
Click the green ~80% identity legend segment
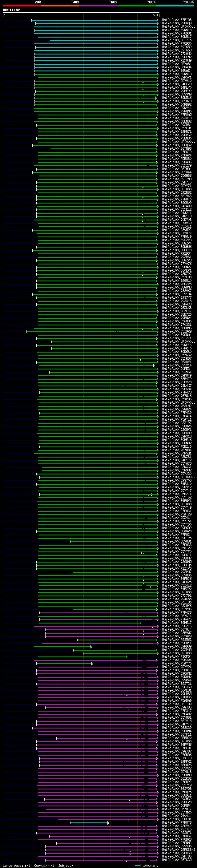[137, 6]
